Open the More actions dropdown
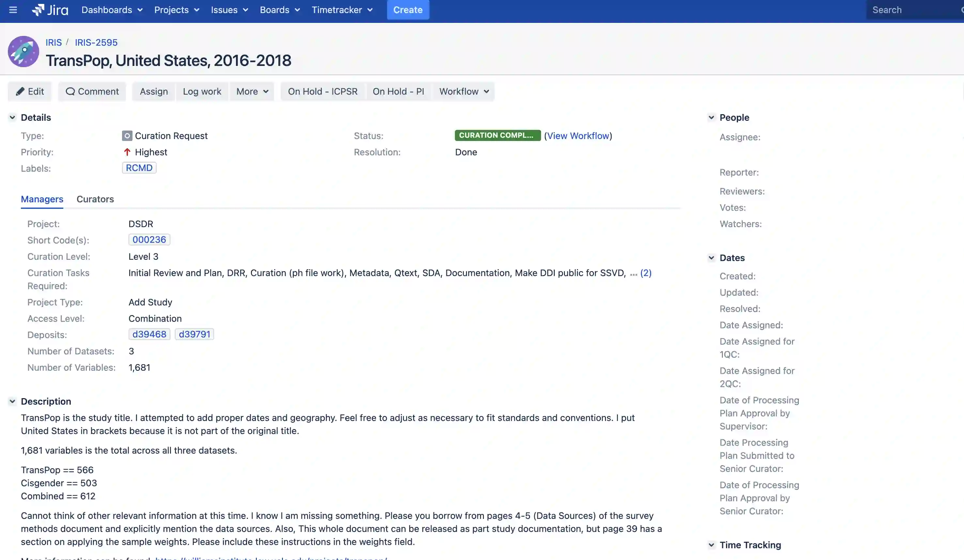The width and height of the screenshot is (964, 560). [252, 91]
